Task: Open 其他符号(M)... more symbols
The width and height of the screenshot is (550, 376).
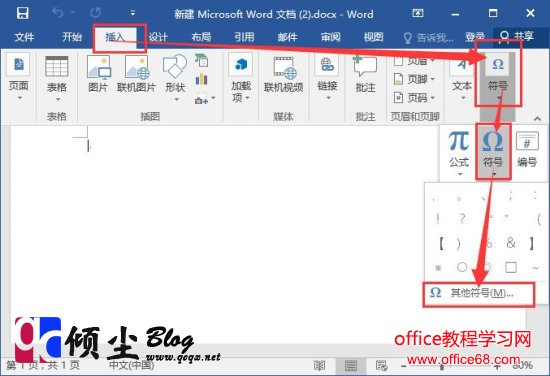Action: click(478, 293)
